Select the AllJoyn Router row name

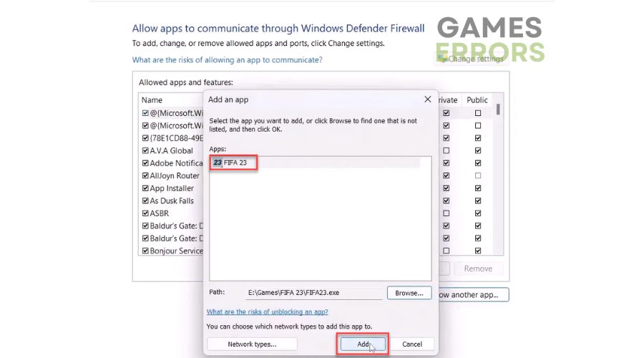tap(175, 176)
